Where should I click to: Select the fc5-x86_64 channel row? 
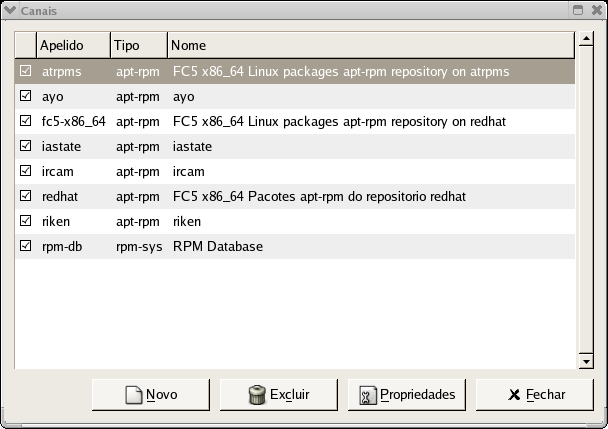[x=300, y=122]
